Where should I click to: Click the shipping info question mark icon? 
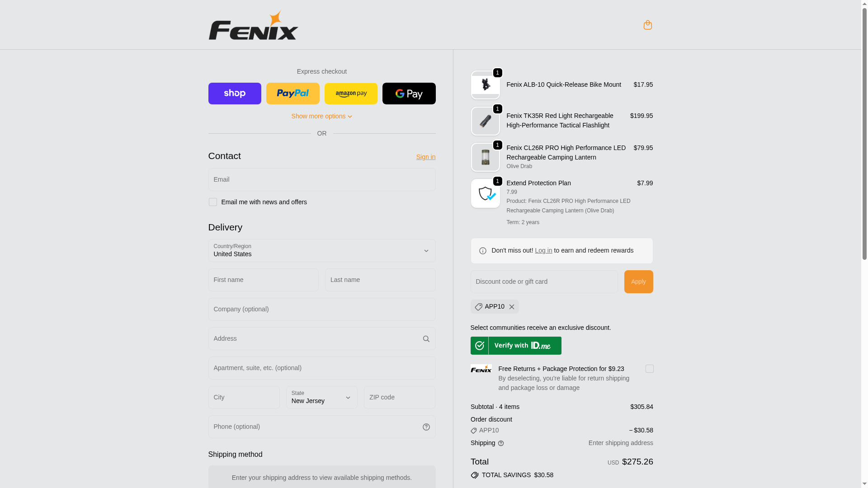click(500, 443)
